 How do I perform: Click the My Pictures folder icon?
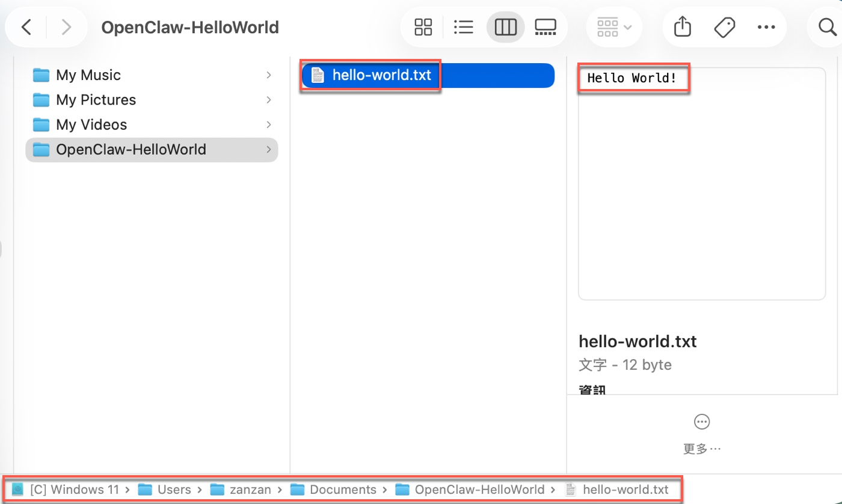(41, 100)
